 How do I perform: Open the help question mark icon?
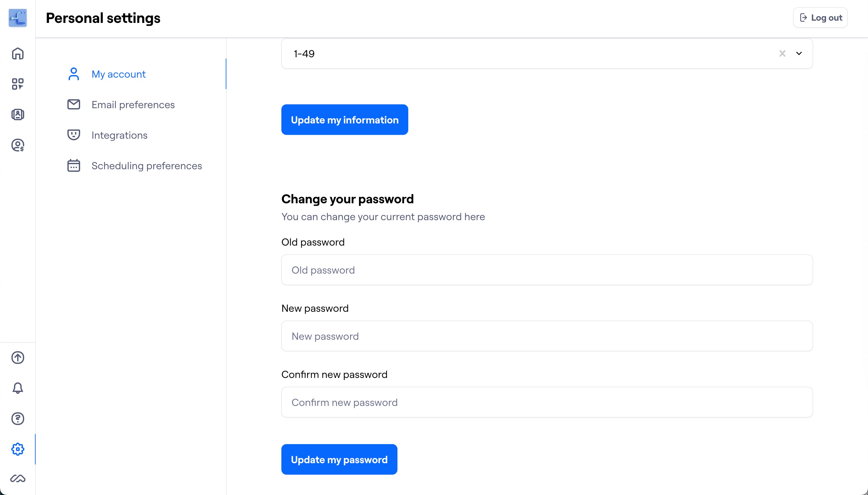tap(18, 419)
